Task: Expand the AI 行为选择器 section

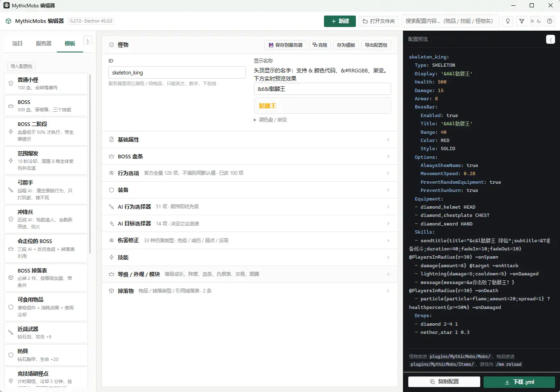Action: pyautogui.click(x=250, y=207)
